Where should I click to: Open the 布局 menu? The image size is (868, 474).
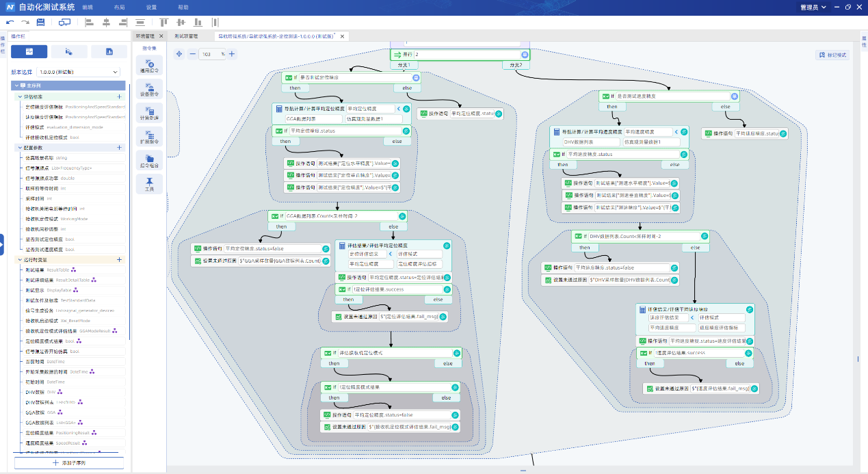coord(119,7)
